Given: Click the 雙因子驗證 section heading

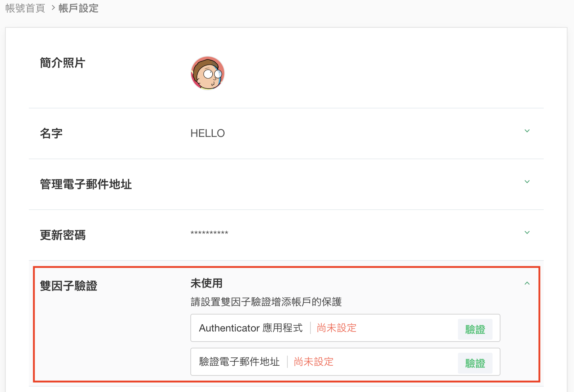Looking at the screenshot, I should coord(69,286).
